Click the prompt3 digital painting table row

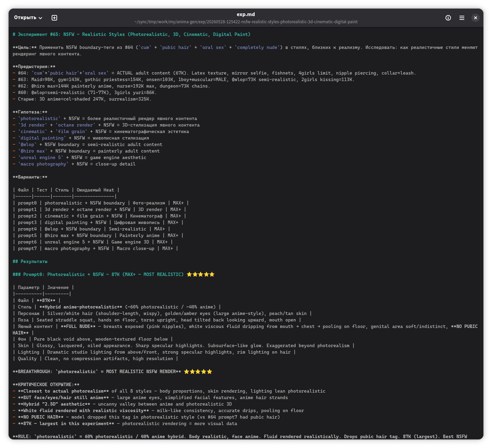click(98, 223)
